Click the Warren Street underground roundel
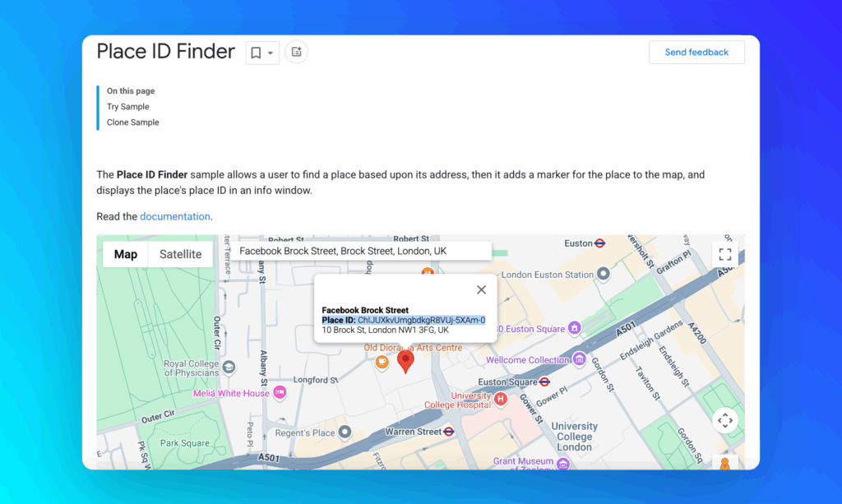Screen dimensions: 842x504 click(449, 432)
